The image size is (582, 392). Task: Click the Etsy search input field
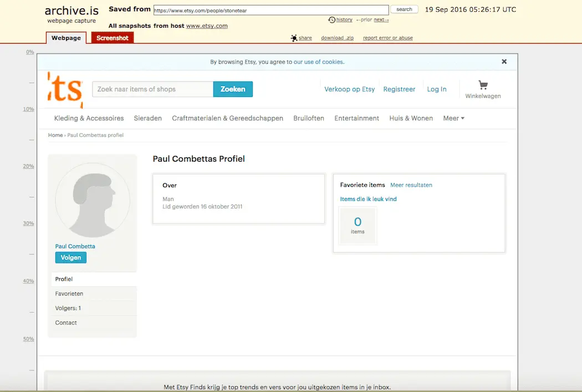point(152,89)
